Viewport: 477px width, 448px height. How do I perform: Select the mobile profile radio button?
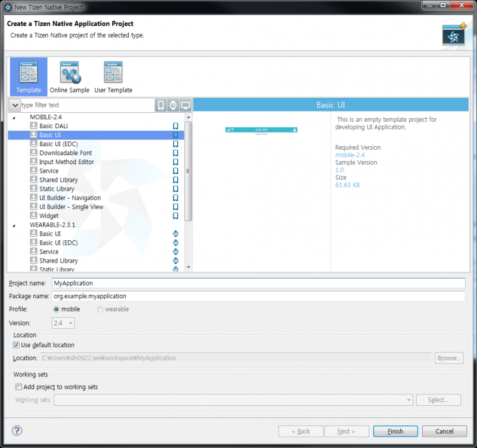pos(57,310)
